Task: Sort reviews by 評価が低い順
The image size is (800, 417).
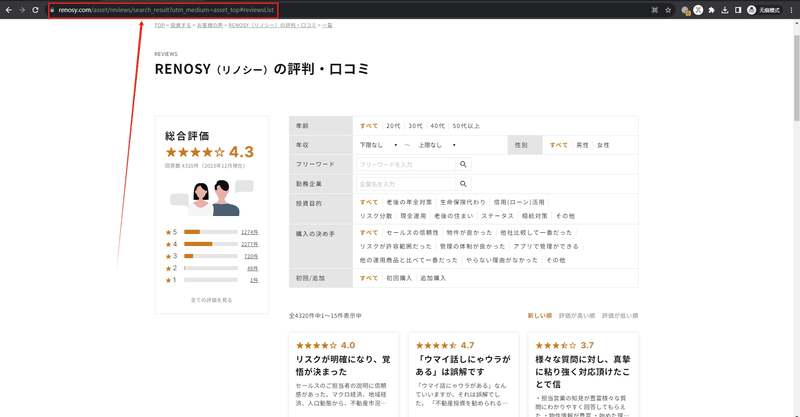Action: (x=620, y=315)
